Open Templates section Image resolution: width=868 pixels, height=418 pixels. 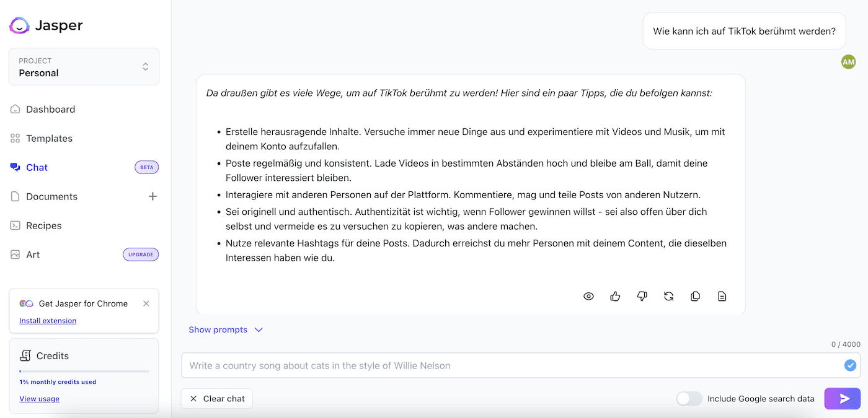(49, 139)
